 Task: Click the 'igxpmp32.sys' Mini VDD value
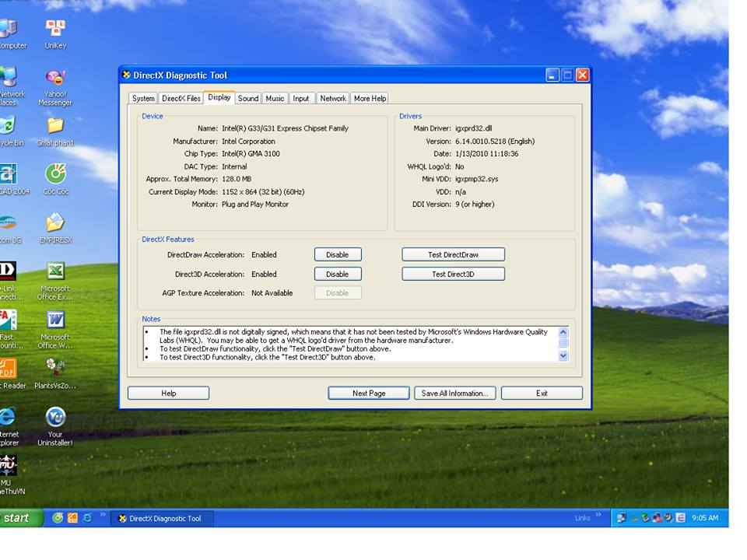(476, 179)
